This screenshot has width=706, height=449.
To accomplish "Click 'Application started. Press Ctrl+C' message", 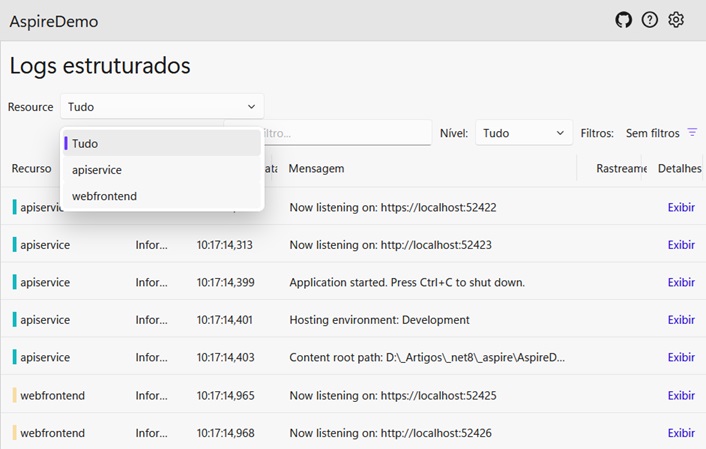I will click(x=407, y=282).
